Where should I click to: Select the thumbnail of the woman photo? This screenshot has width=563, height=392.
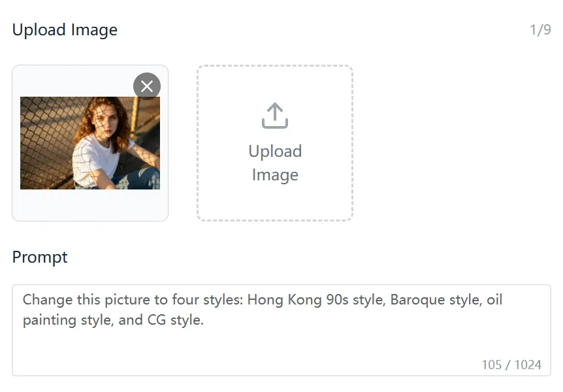click(89, 142)
